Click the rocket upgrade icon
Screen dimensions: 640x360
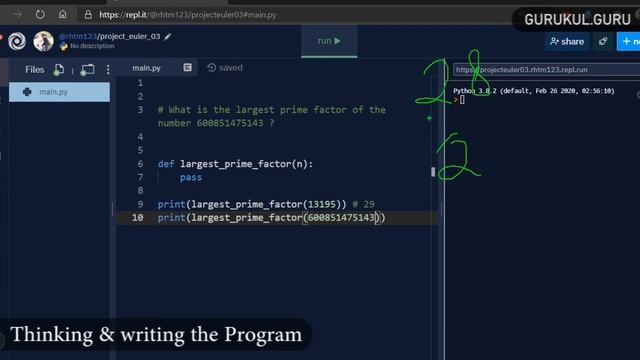pos(603,42)
